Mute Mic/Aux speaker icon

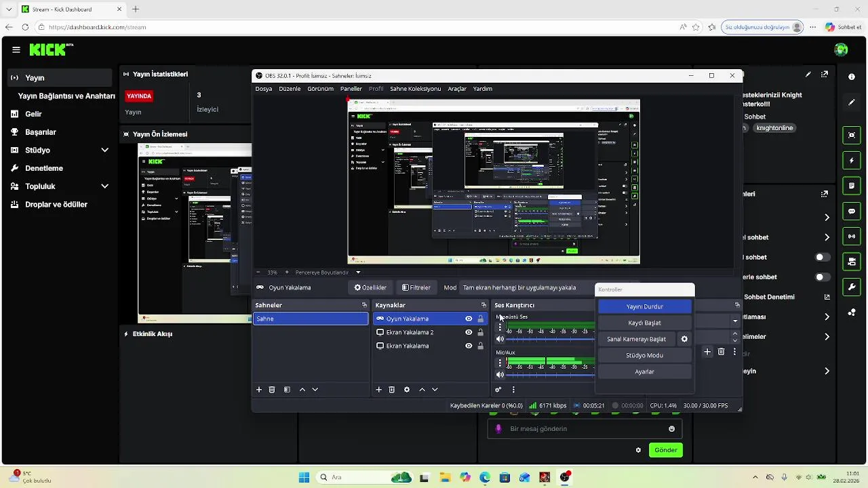500,374
